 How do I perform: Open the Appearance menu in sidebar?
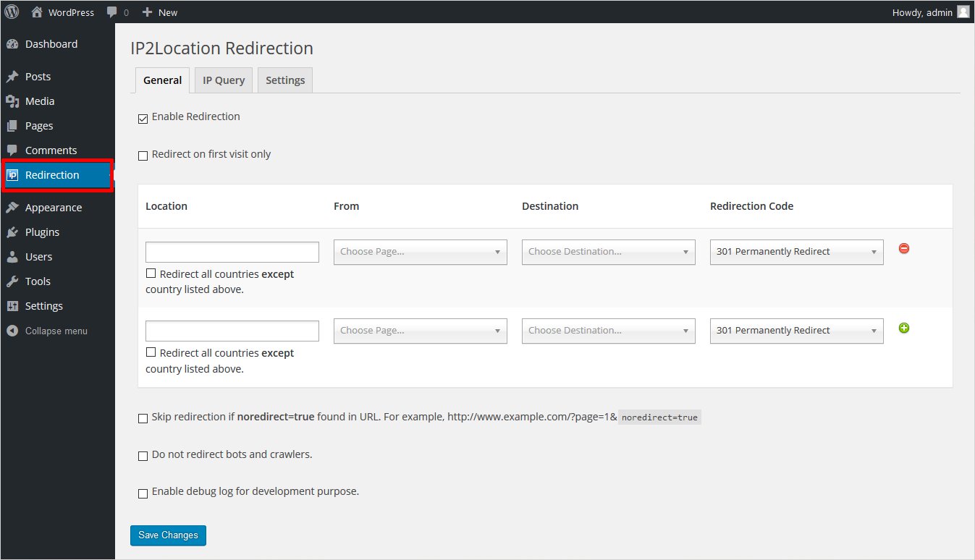coord(53,208)
